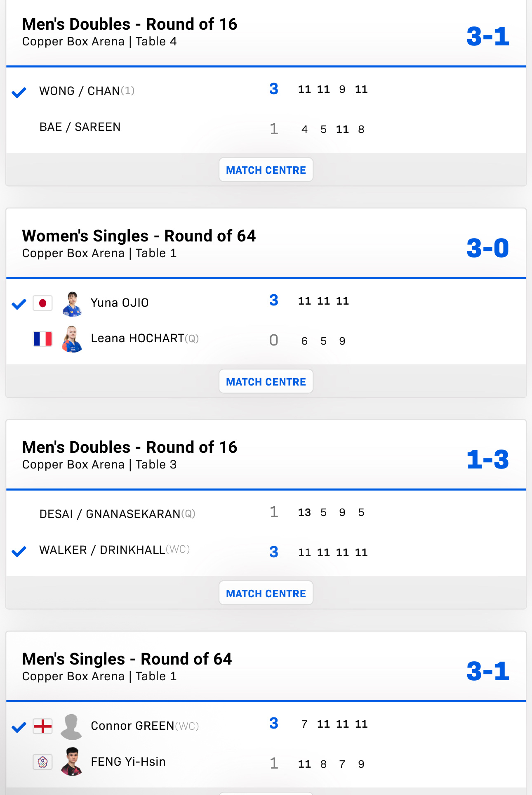532x795 pixels.
Task: Click the 1-3 score in Table 3 match
Action: tap(488, 459)
